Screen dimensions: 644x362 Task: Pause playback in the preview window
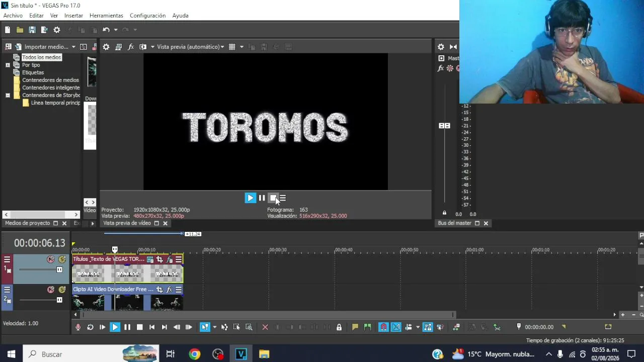pos(262,198)
